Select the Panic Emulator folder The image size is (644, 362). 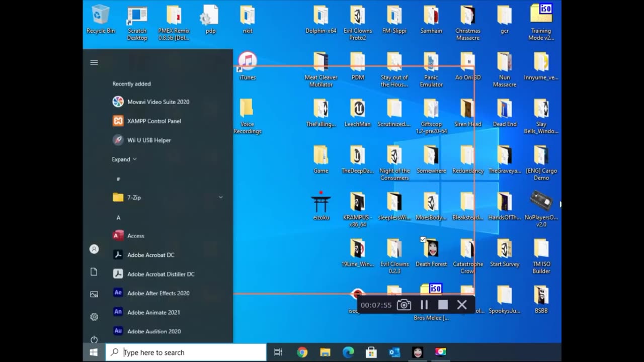point(431,70)
